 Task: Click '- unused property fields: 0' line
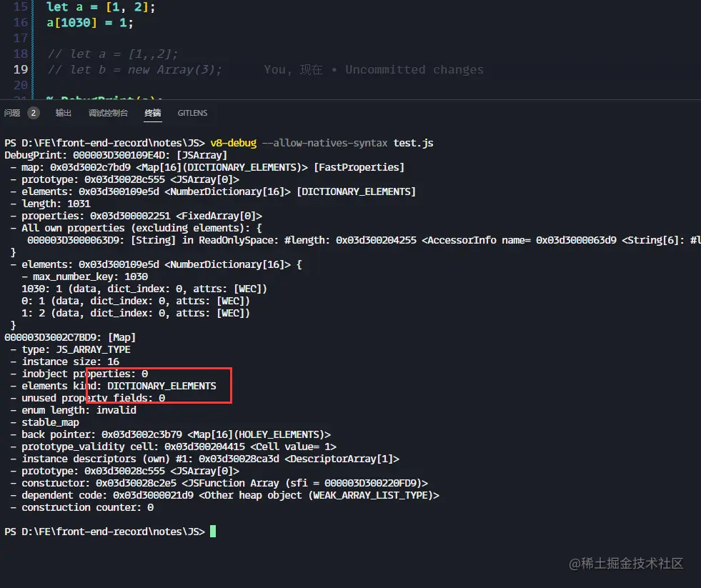[87, 398]
